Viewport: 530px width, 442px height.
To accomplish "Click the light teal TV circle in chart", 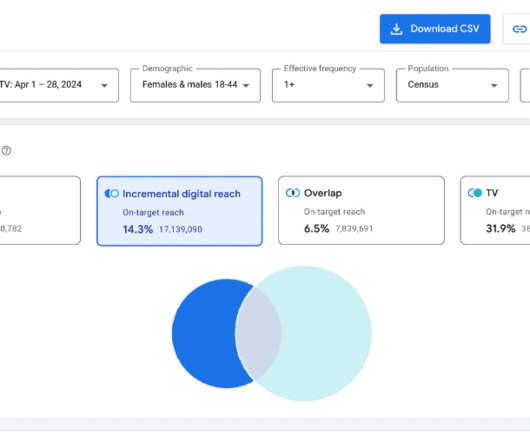I will tap(327, 334).
